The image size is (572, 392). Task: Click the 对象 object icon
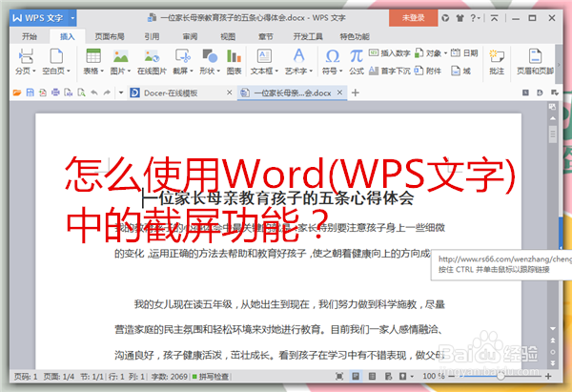[419, 53]
